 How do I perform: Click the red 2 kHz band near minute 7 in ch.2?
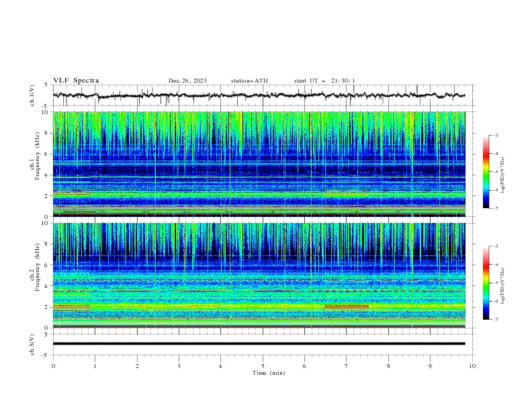tap(347, 306)
